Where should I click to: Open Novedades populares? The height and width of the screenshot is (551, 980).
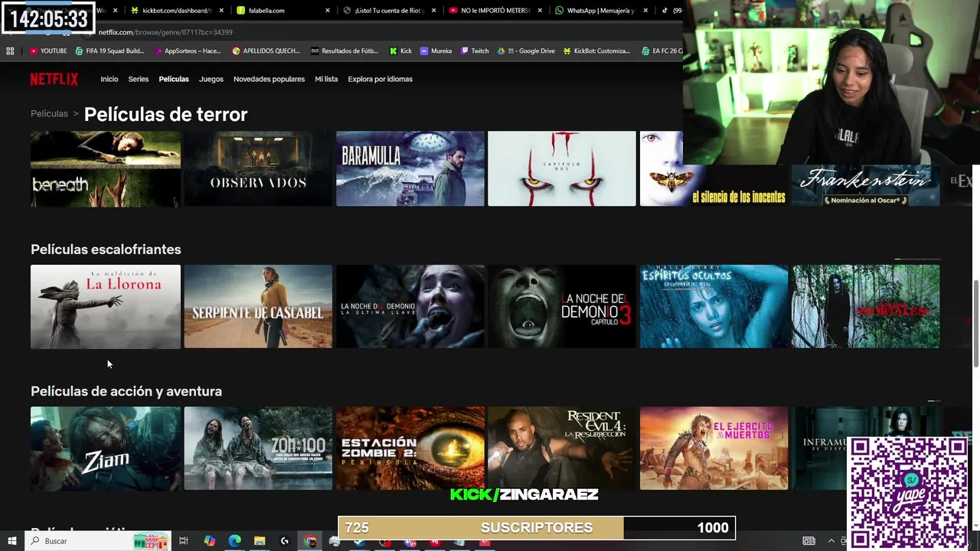(269, 79)
